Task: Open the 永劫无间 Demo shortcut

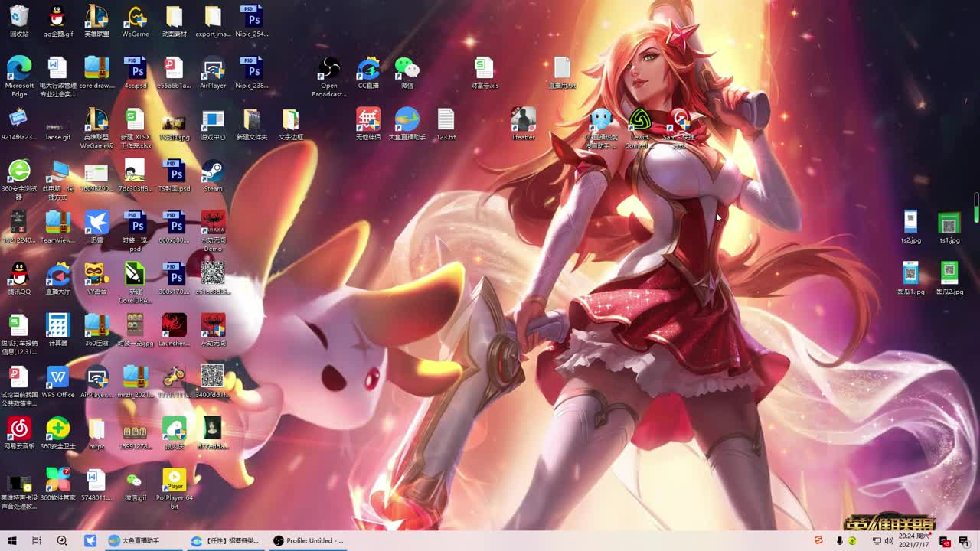Action: tap(213, 223)
